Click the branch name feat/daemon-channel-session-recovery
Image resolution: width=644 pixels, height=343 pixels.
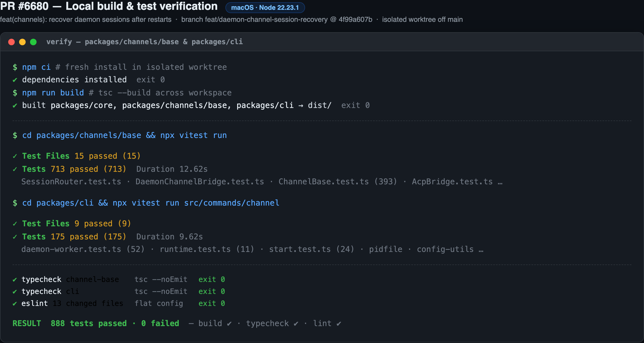[x=266, y=19]
